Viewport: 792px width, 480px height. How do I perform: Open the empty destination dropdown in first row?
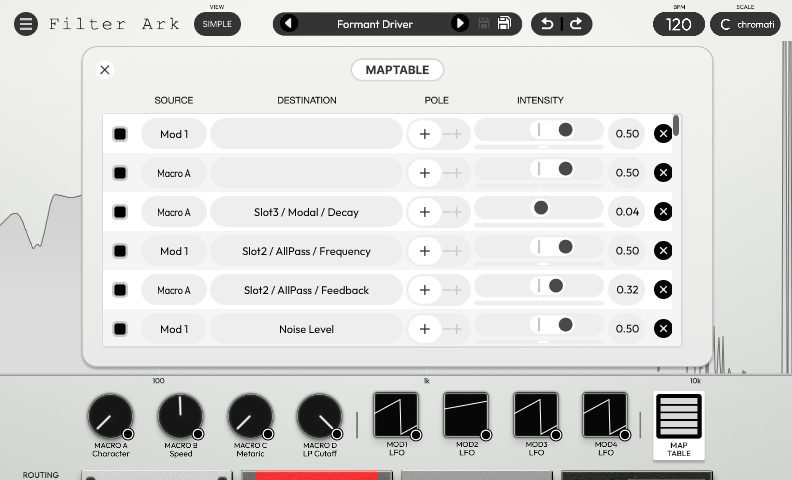306,134
